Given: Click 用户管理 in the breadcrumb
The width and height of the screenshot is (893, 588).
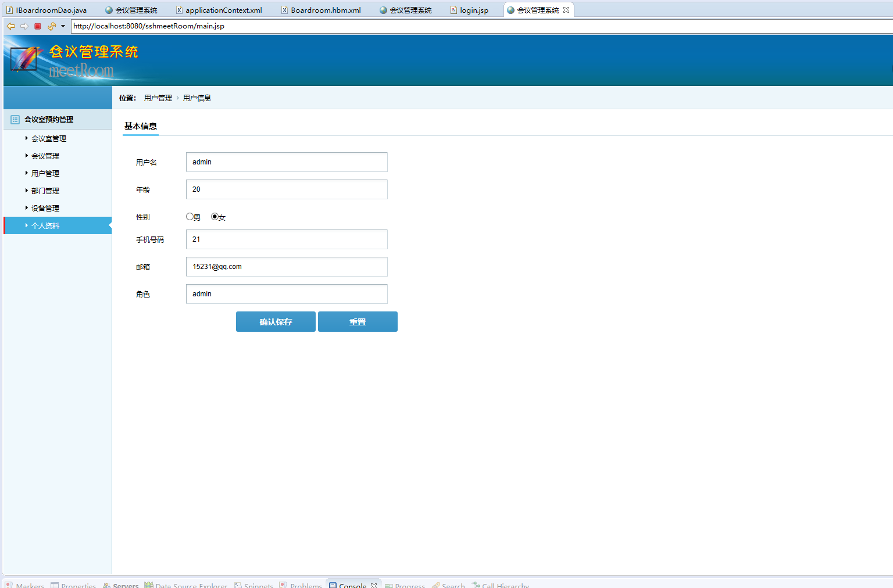Looking at the screenshot, I should click(158, 98).
